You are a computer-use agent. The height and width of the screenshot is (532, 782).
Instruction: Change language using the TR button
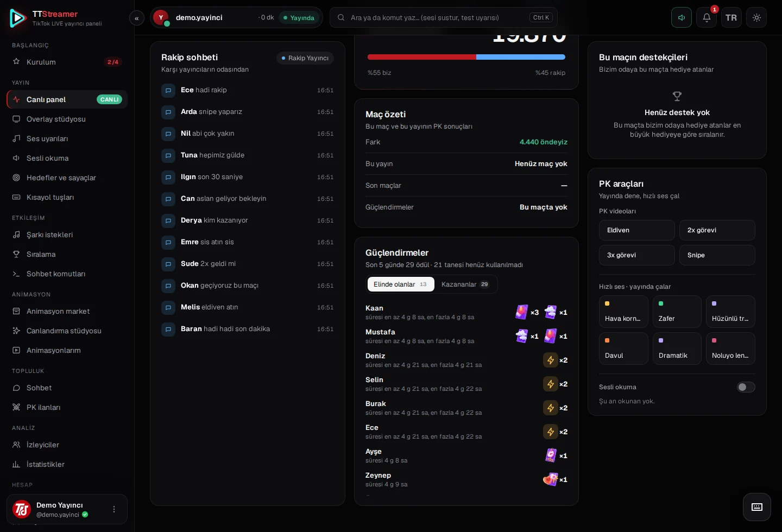coord(731,17)
